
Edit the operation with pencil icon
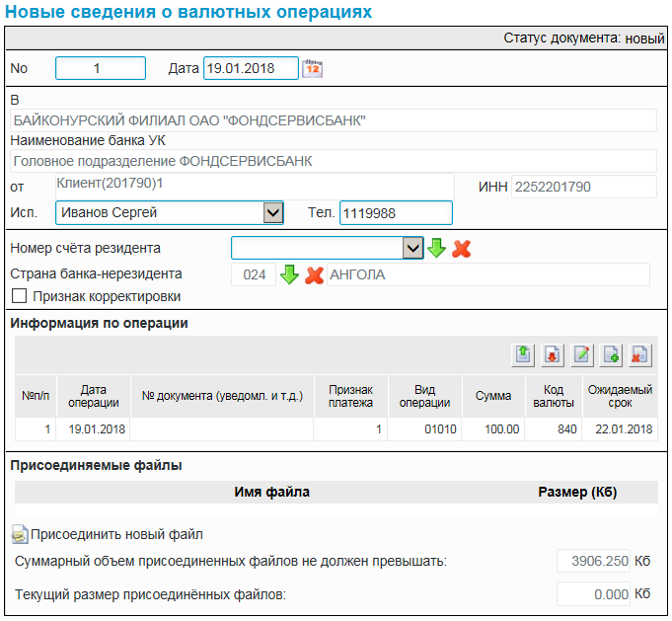(x=582, y=354)
